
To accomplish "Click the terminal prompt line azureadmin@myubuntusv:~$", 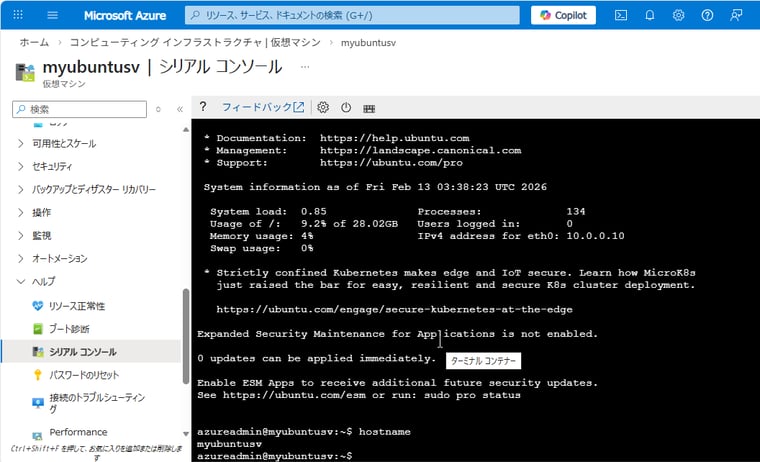I will tap(275, 456).
